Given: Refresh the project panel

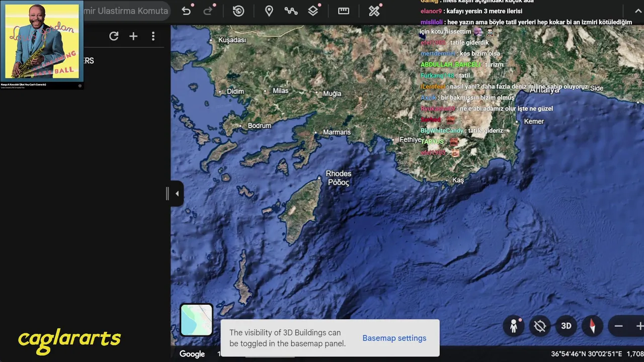Looking at the screenshot, I should [114, 36].
